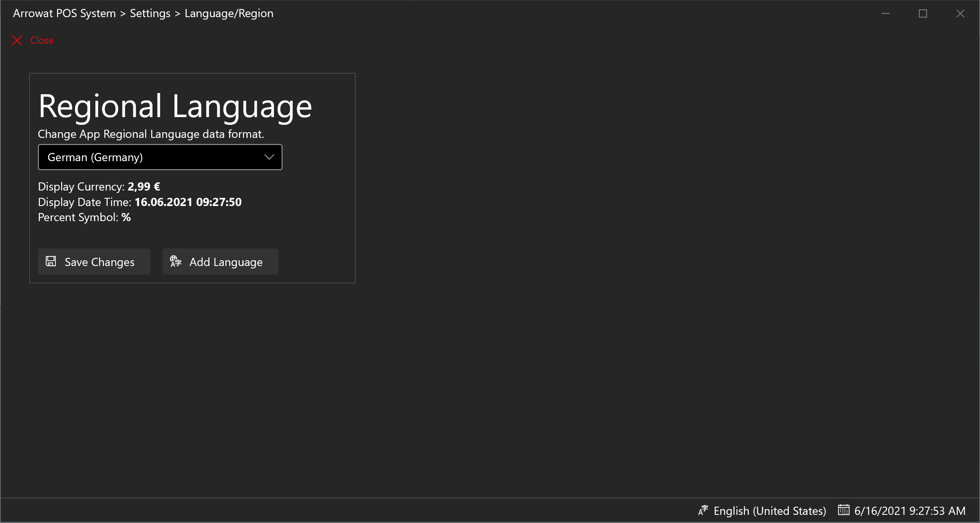The width and height of the screenshot is (980, 523).
Task: Click the globe translate icon on Add Language
Action: coord(176,261)
